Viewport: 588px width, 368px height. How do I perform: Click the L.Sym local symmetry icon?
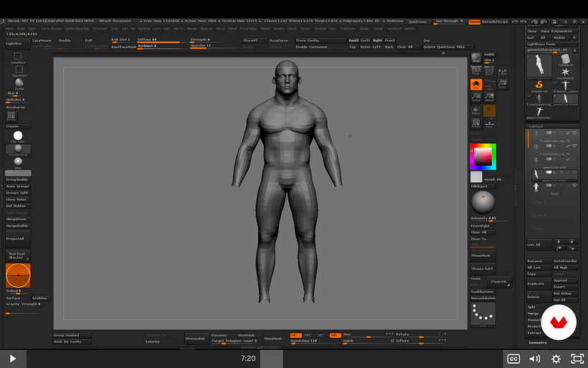(503, 72)
